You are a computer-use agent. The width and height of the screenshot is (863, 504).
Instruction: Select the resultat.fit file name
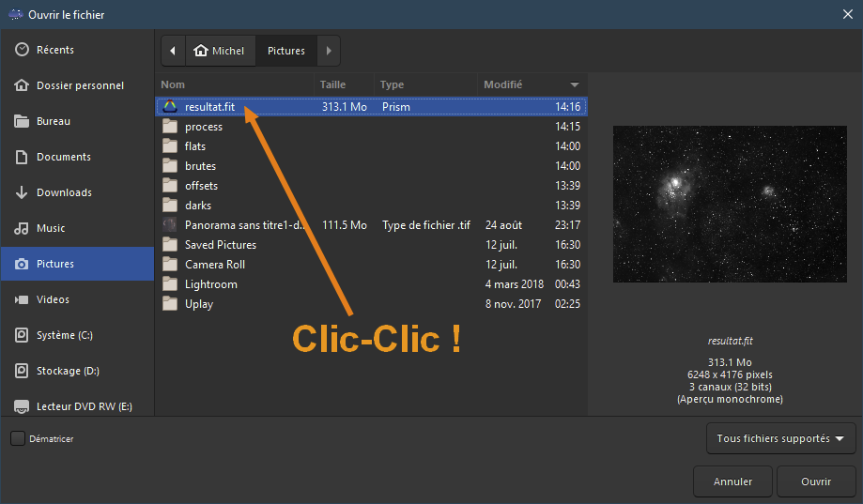(209, 107)
